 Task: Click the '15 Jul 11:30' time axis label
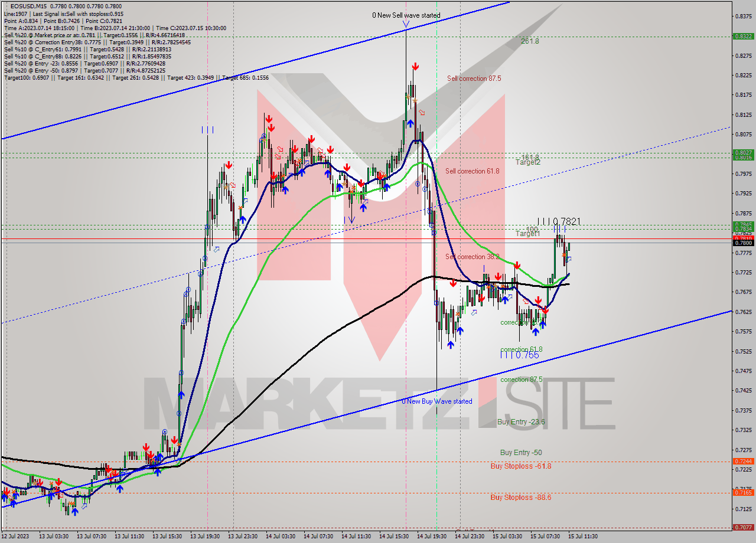(x=584, y=537)
